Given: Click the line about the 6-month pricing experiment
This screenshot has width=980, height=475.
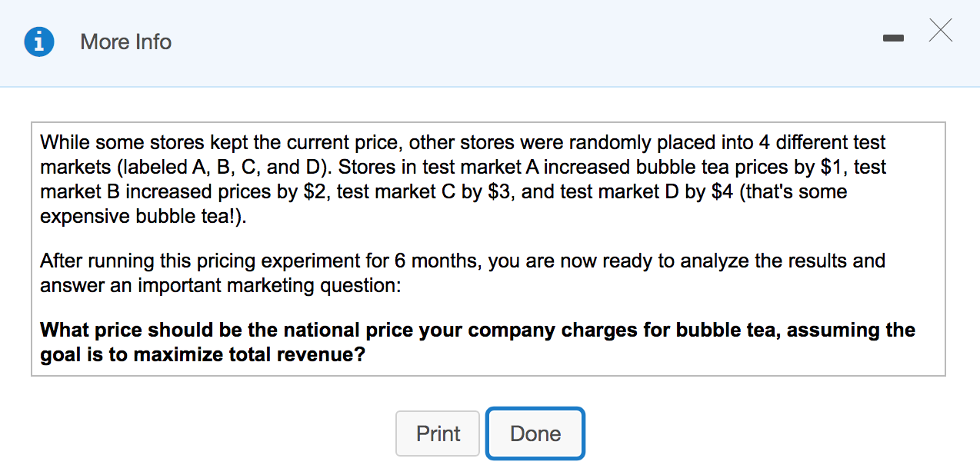Looking at the screenshot, I should tap(462, 261).
